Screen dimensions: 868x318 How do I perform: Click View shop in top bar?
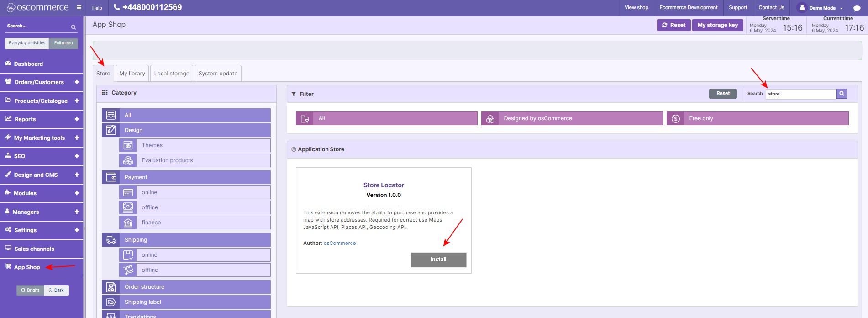[x=636, y=7]
